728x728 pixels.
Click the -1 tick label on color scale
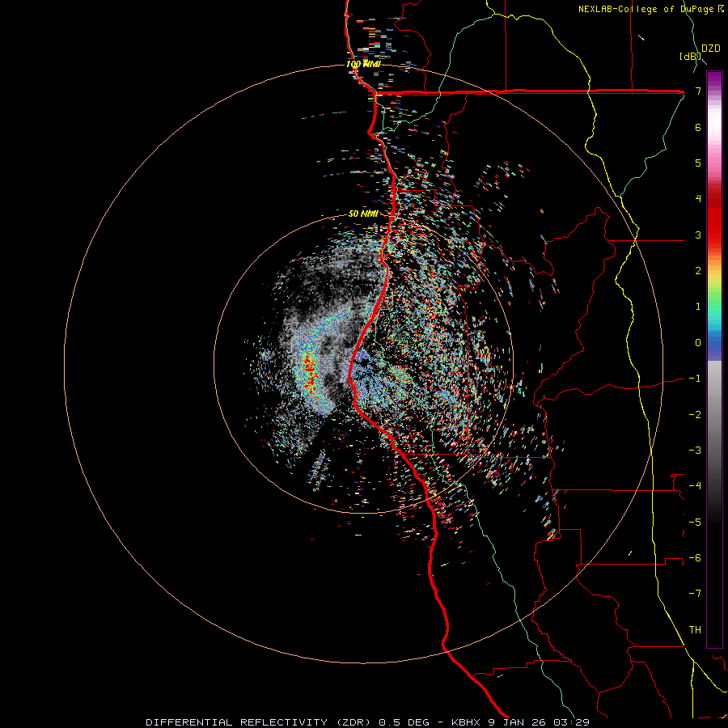click(x=695, y=379)
